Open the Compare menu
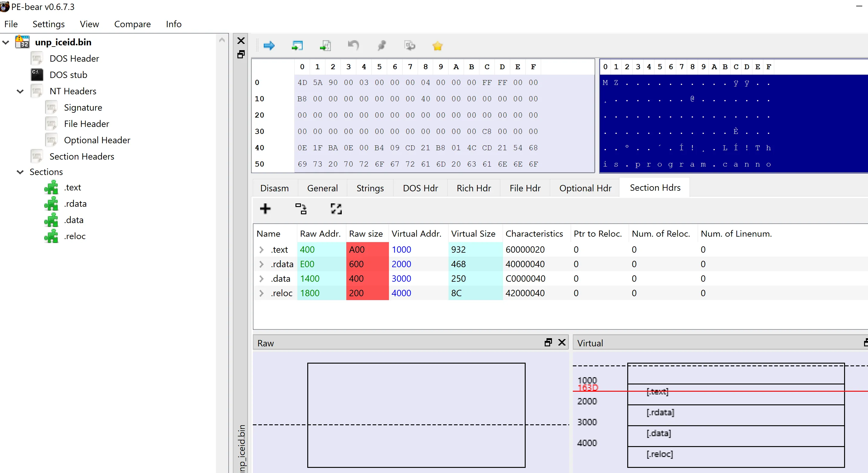Viewport: 868px width, 473px height. tap(132, 24)
